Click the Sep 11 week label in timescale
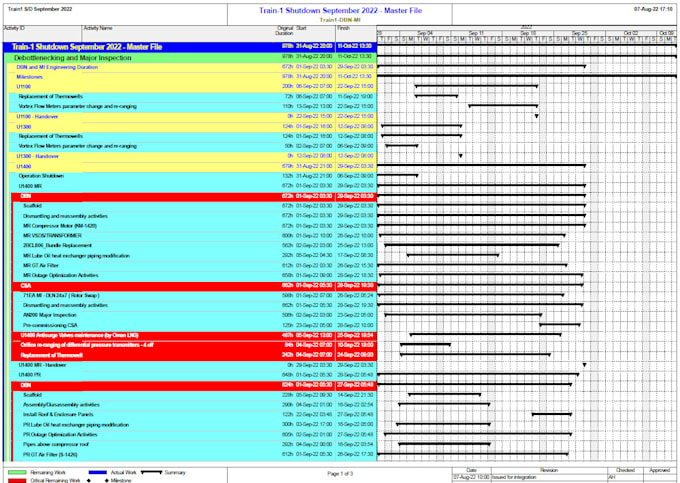The image size is (680, 483). click(476, 33)
